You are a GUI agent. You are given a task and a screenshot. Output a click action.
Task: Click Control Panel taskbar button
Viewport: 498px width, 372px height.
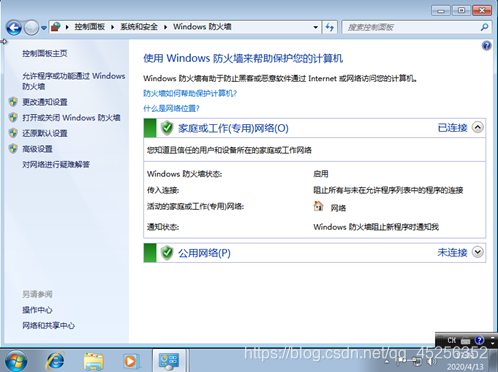pos(169,361)
